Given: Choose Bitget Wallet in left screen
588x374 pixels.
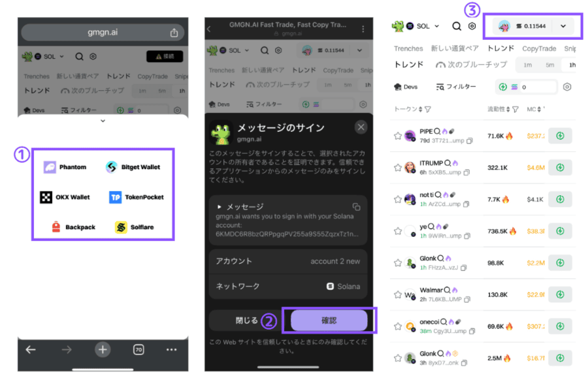Looking at the screenshot, I should 133,166.
